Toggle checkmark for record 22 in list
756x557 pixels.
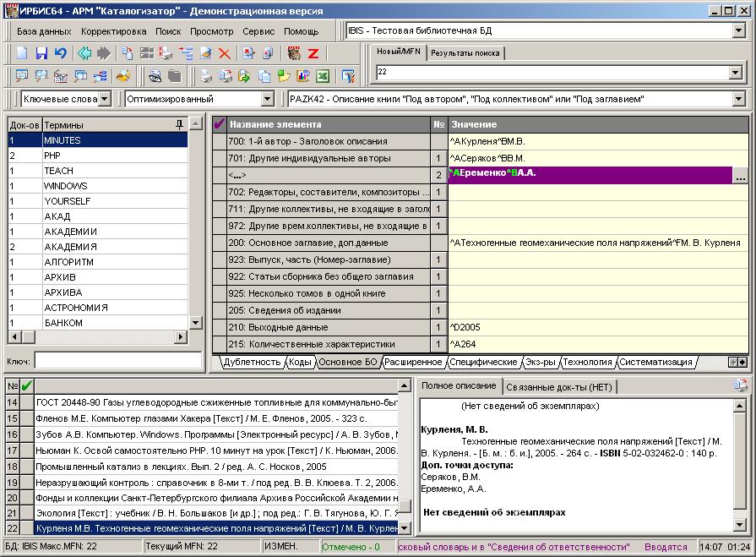(x=26, y=528)
